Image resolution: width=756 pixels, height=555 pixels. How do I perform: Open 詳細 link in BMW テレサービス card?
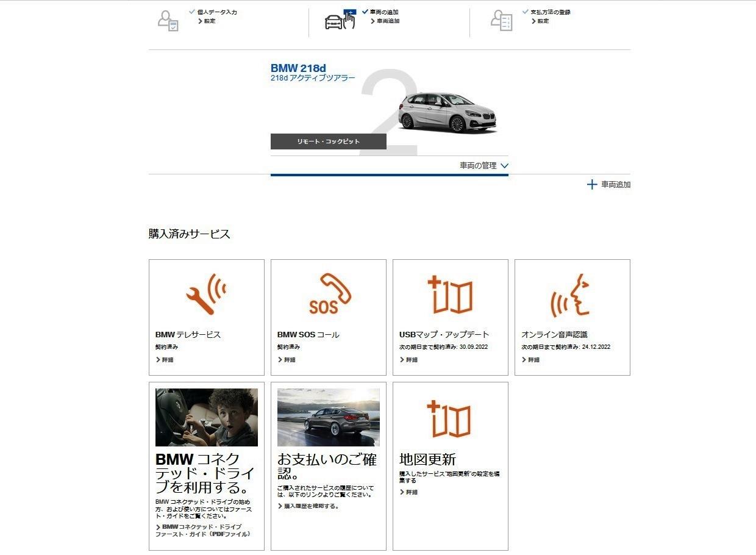click(165, 360)
